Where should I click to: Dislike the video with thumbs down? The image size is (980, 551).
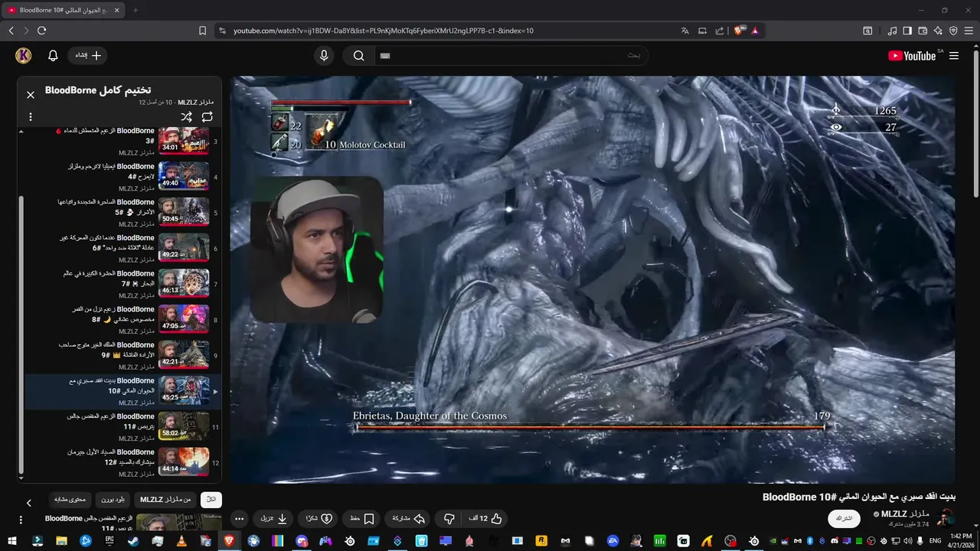click(x=449, y=519)
